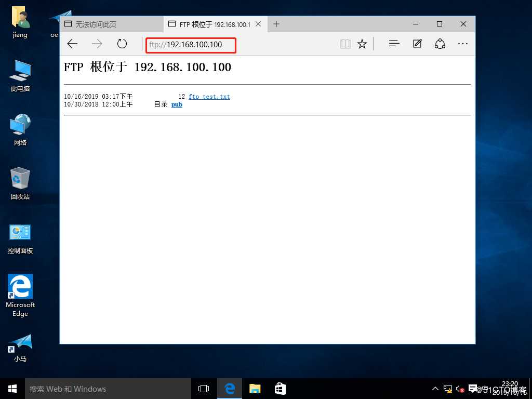Click the muted volume tray icon
Image resolution: width=532 pixels, height=399 pixels.
(460, 389)
